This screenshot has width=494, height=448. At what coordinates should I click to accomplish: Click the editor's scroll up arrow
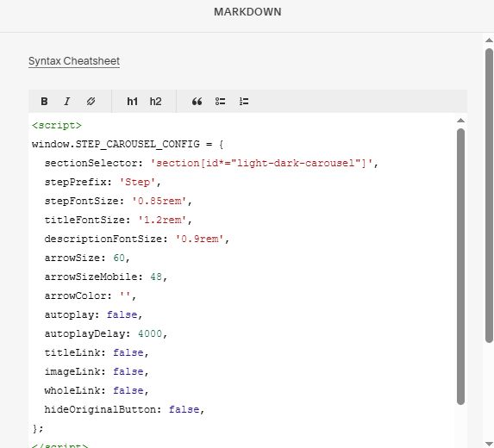coord(460,121)
